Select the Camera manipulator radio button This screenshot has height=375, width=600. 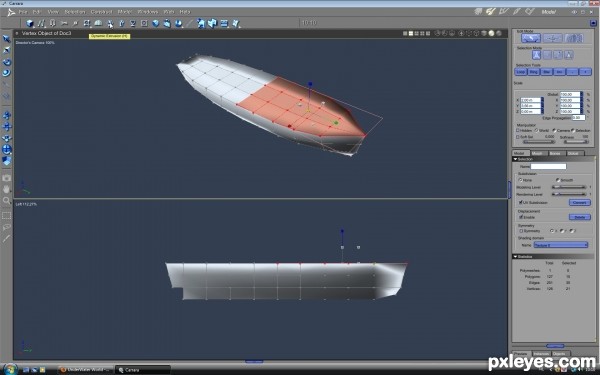554,130
